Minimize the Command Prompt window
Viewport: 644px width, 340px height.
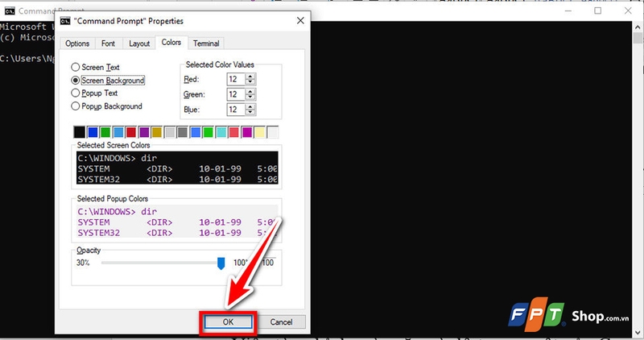(x=568, y=10)
